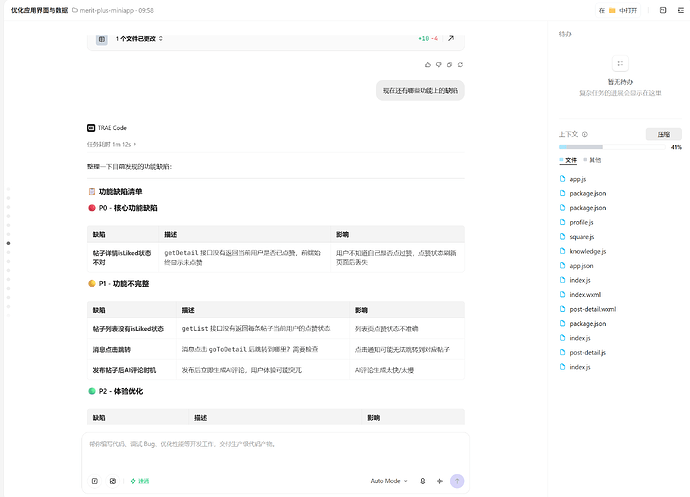Click the square.js file icon
Screen dimensions: 690x497
(562, 236)
